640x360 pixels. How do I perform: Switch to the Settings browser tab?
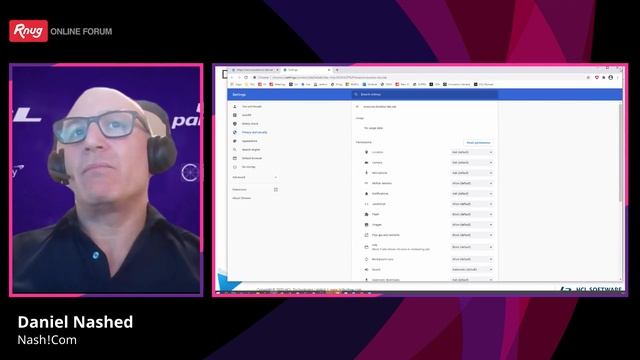click(307, 70)
